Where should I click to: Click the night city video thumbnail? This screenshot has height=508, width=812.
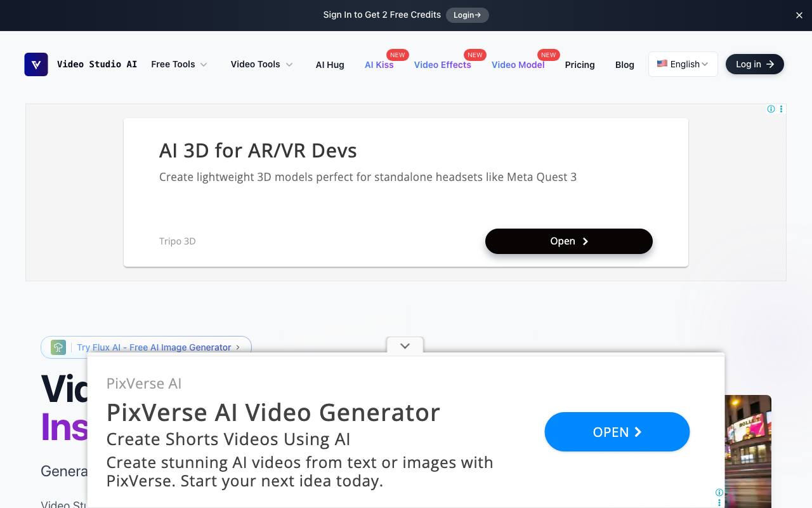pos(748,451)
